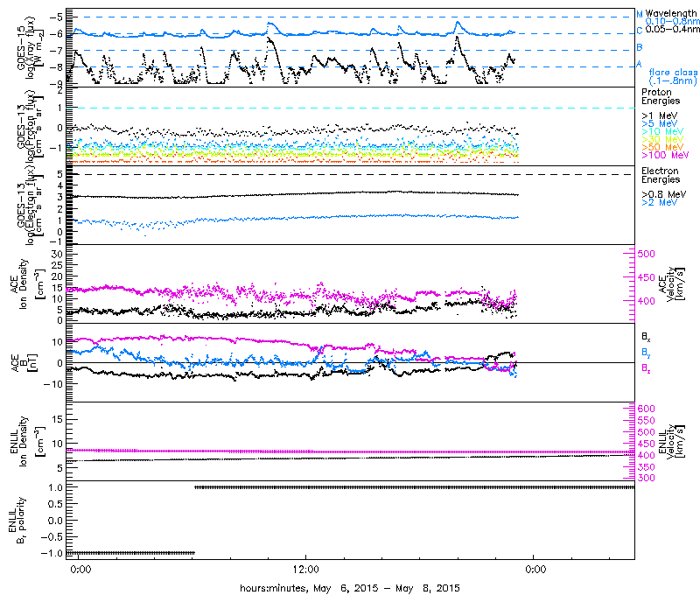
Task: Click the 'ACE B [nT]' axis label
Action: [25, 363]
